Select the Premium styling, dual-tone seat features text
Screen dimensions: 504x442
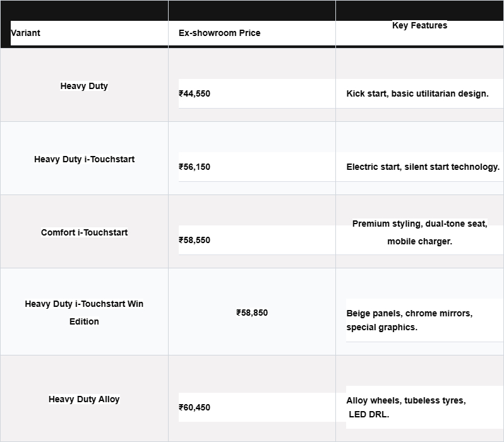click(x=419, y=224)
